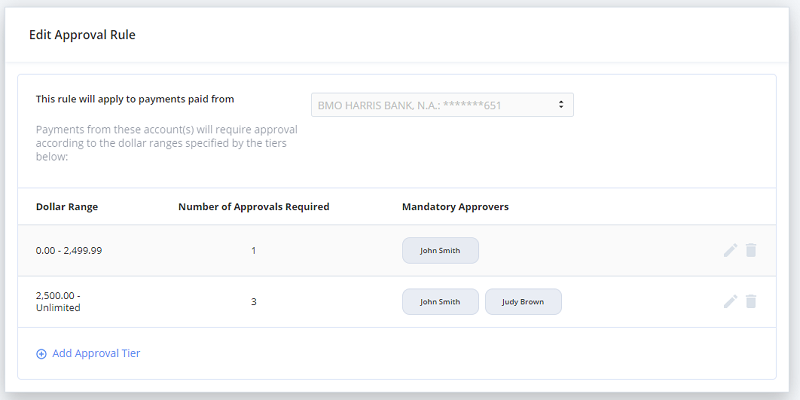Click the 'This rule will apply to payments' label
Image resolution: width=800 pixels, height=400 pixels.
tap(135, 99)
